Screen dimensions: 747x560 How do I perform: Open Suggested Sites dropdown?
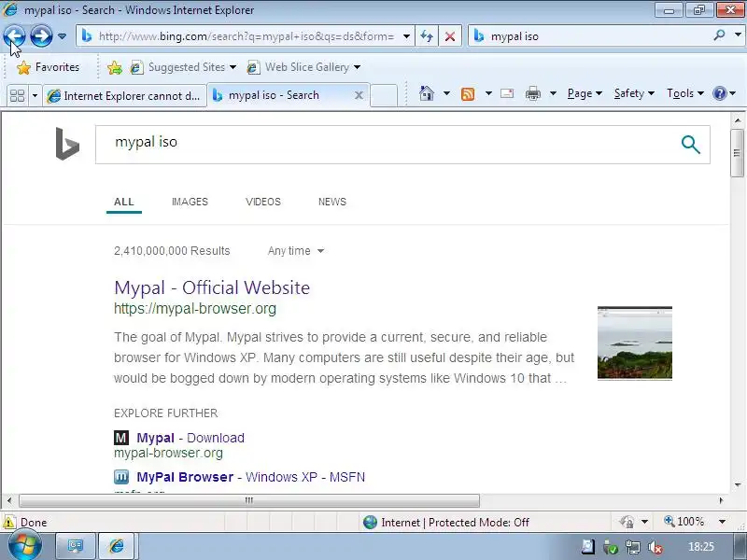click(183, 67)
